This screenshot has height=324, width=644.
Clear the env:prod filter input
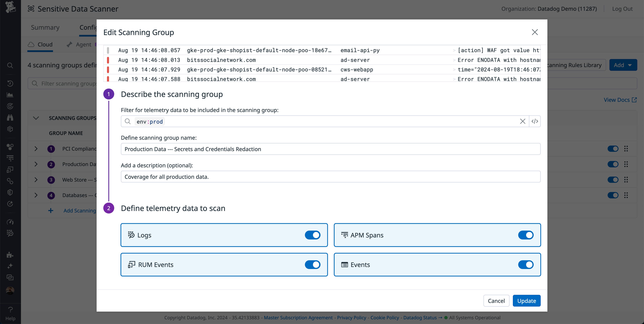point(523,121)
